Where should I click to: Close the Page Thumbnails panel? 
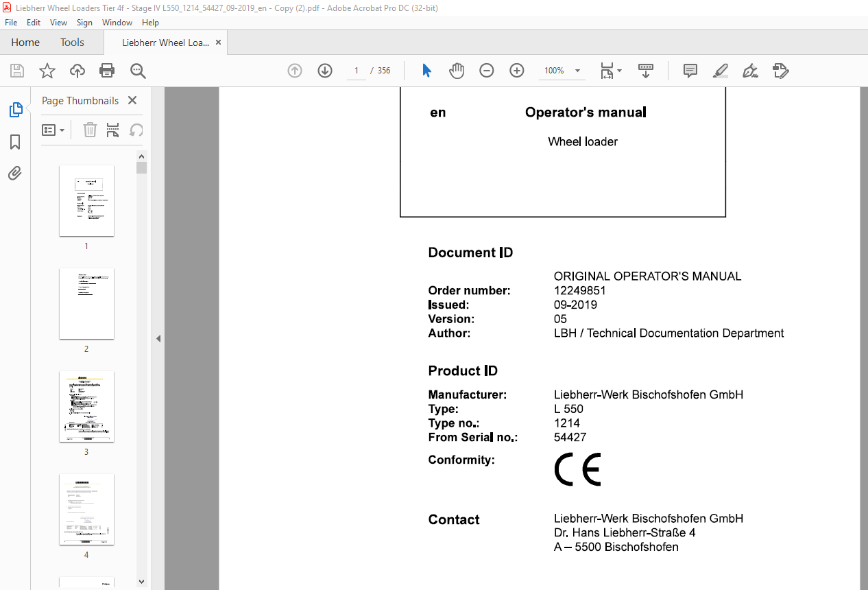click(x=132, y=100)
